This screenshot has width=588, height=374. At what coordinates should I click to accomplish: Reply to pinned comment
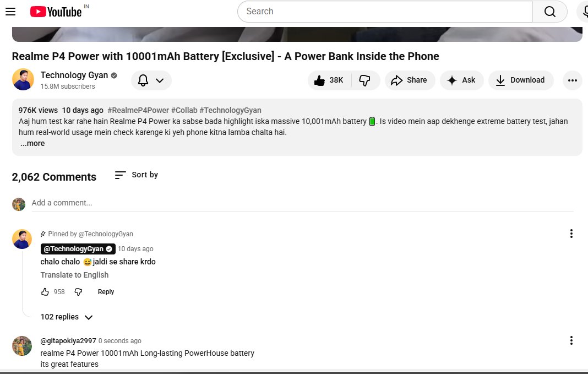[106, 292]
